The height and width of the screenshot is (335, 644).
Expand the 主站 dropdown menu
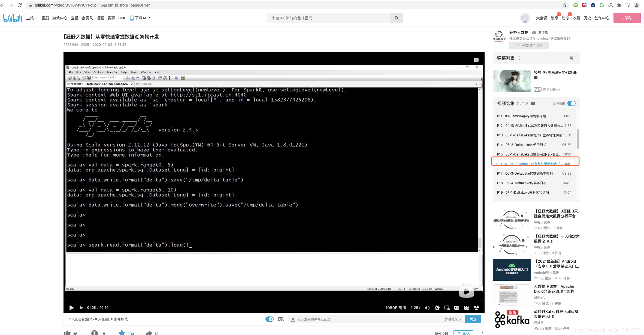click(x=32, y=18)
